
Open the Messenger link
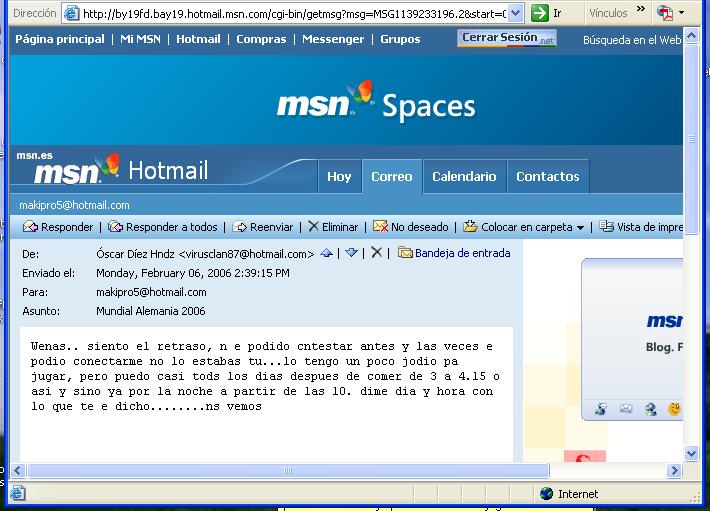[x=333, y=39]
